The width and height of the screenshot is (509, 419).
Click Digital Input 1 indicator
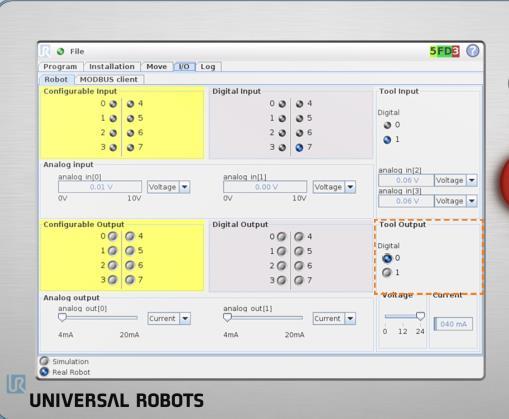point(282,118)
